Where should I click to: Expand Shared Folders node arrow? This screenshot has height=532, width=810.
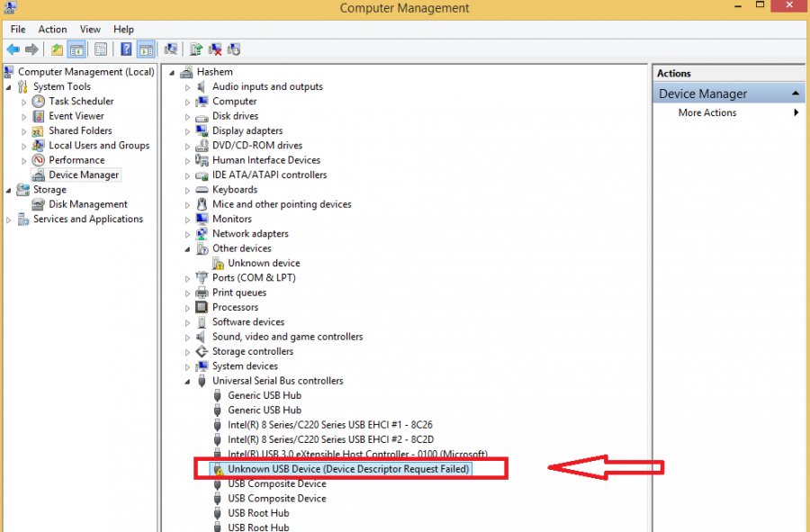[23, 131]
